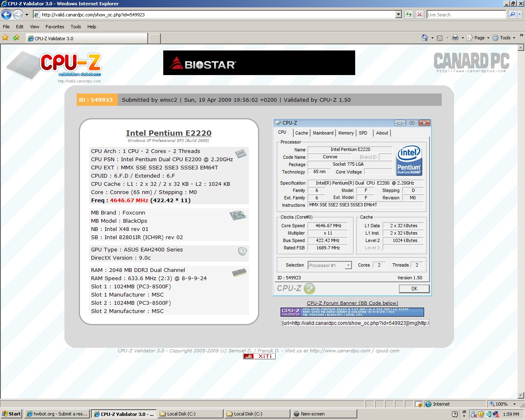Go back with the Back arrow button
The image size is (525, 420).
6,14
